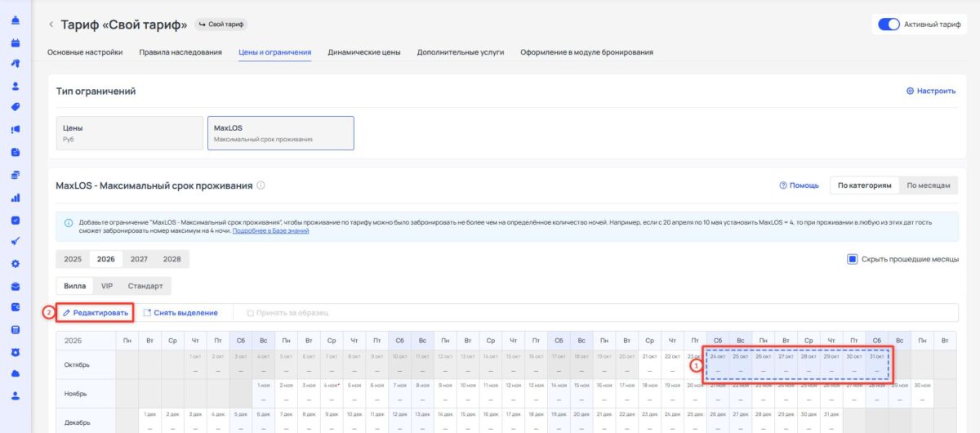Click the 'Редактировать' button
This screenshot has height=433, width=980.
tap(96, 312)
